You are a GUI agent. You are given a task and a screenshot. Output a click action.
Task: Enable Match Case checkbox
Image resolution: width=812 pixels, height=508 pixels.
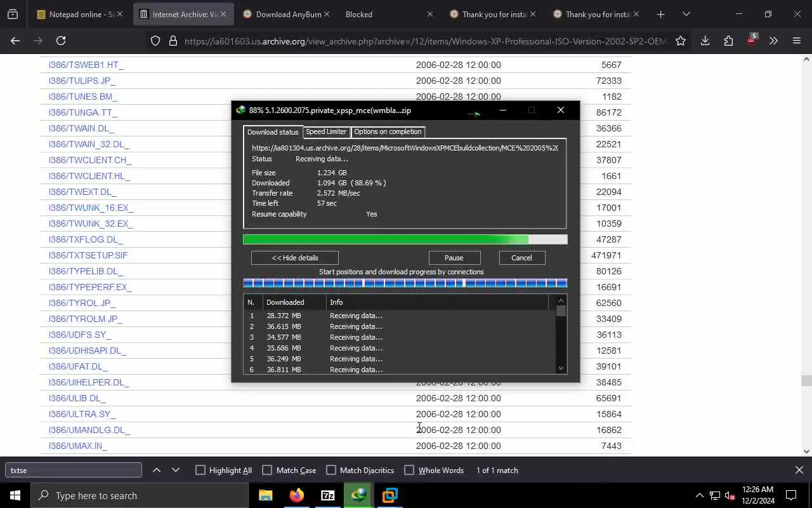click(267, 470)
